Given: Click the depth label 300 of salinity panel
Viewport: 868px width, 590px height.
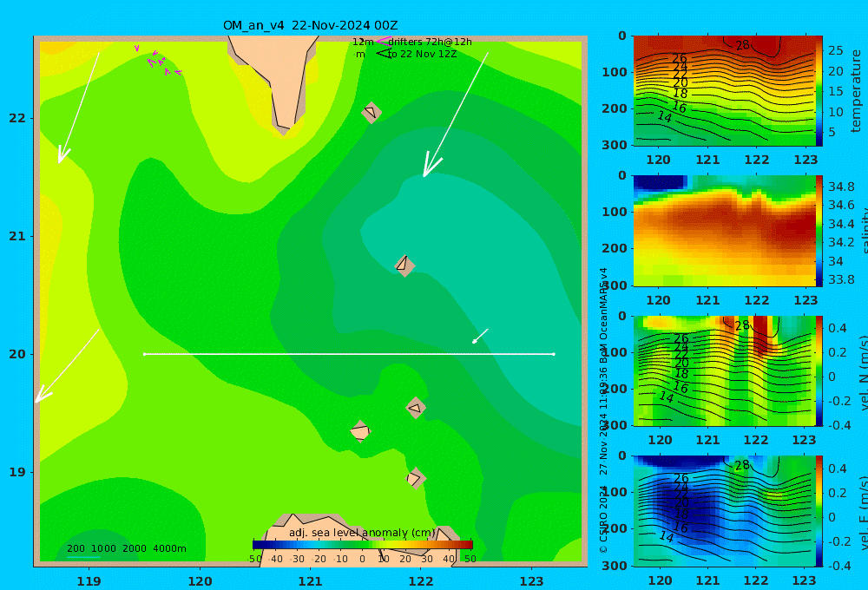Looking at the screenshot, I should click(614, 285).
